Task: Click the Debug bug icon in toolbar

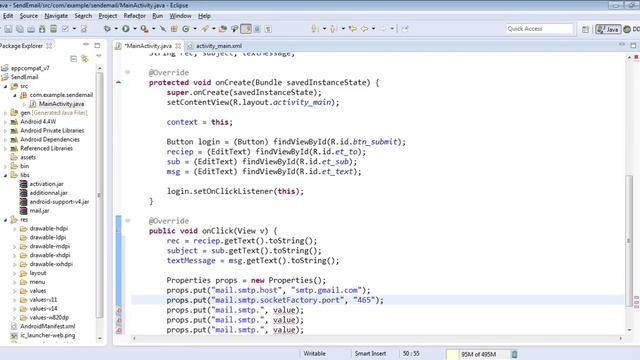Action: click(107, 29)
